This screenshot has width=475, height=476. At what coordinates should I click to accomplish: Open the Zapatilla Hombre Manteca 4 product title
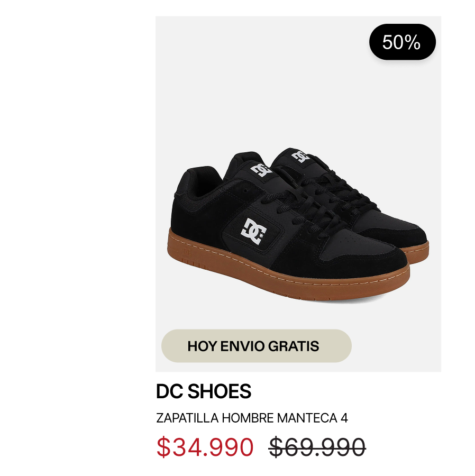(x=252, y=418)
